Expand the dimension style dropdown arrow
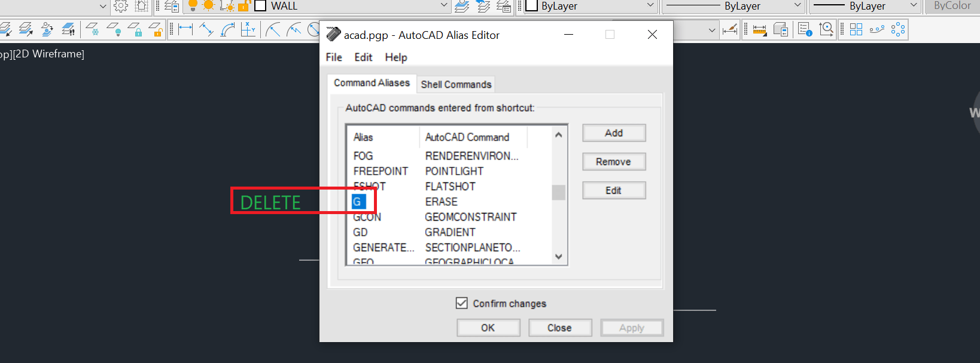Image resolution: width=980 pixels, height=363 pixels. pos(712,30)
